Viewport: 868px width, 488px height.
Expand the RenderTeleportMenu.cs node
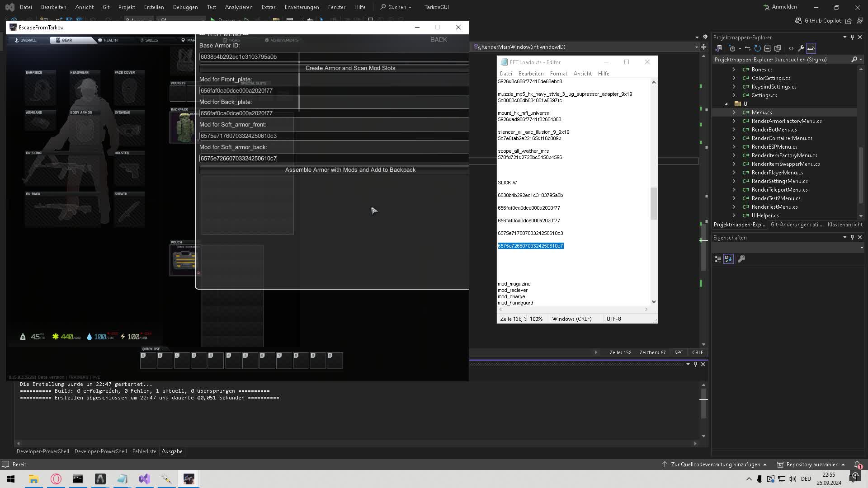[x=734, y=190]
